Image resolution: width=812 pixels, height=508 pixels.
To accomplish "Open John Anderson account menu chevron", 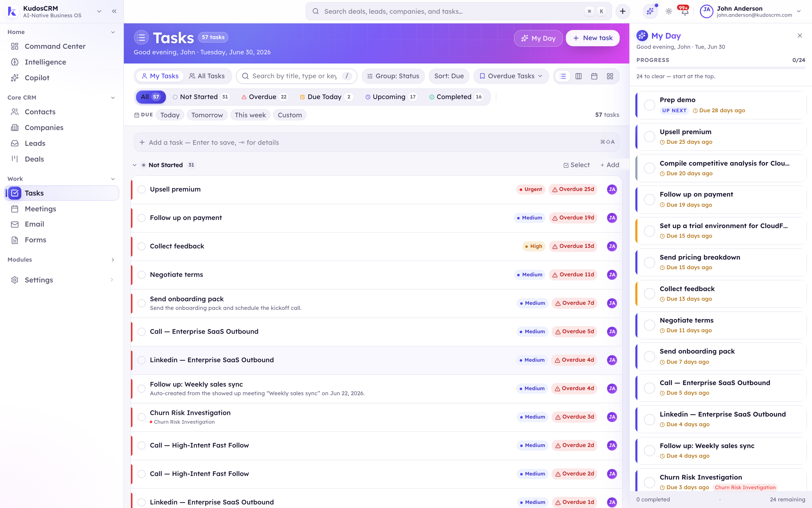I will (799, 11).
